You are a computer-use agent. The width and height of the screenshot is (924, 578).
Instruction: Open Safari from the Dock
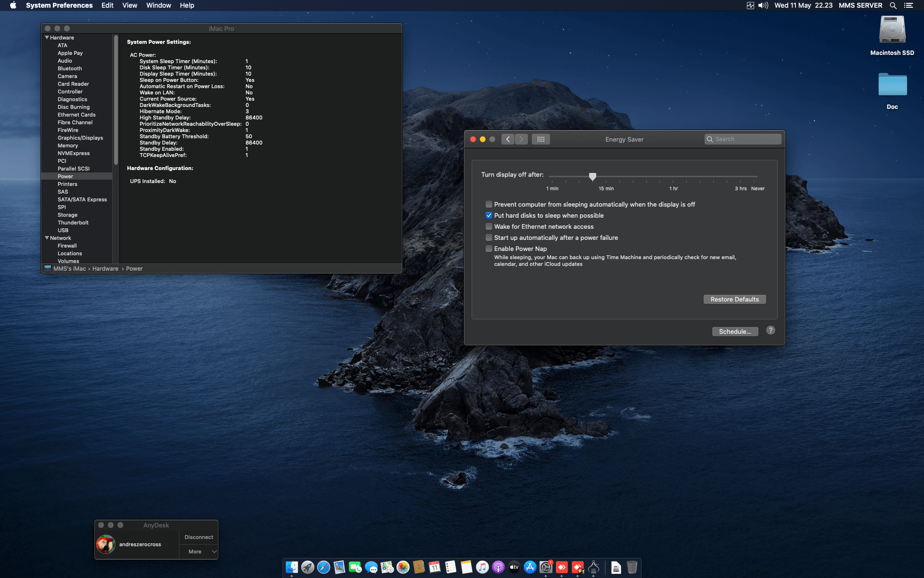point(322,567)
